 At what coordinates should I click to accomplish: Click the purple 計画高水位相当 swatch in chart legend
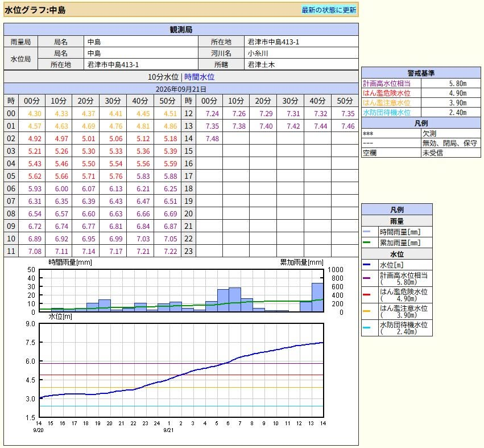point(366,278)
